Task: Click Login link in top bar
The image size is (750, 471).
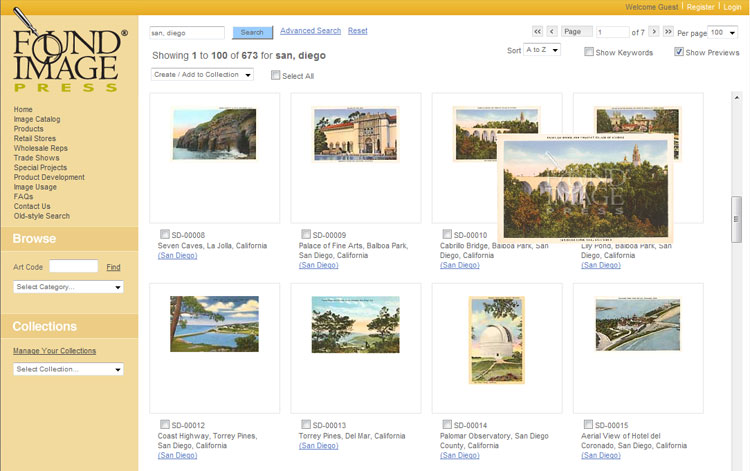Action: pos(732,7)
